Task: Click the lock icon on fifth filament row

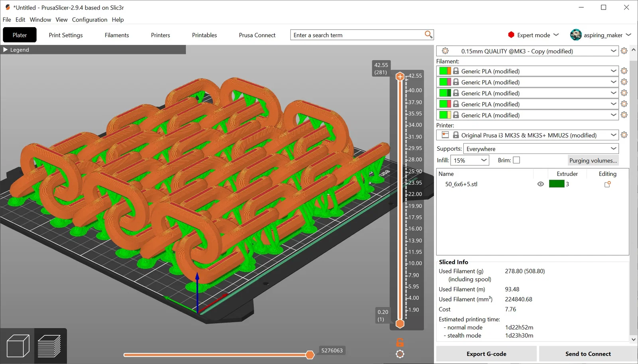Action: coord(456,115)
